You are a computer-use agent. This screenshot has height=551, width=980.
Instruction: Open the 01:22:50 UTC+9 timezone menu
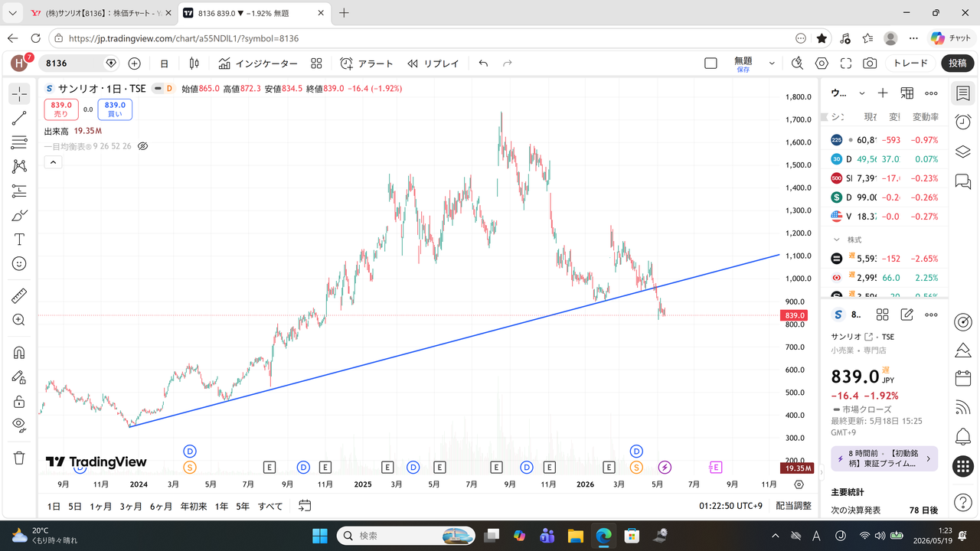tap(731, 506)
